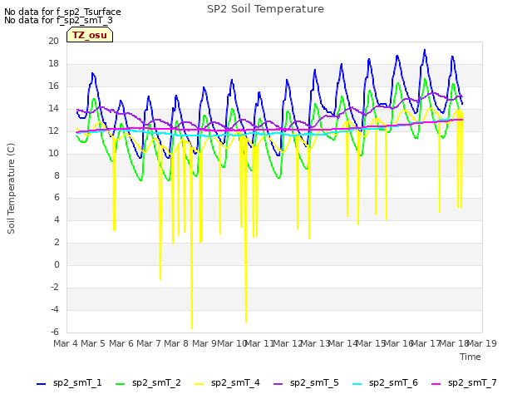Click the 20 y-axis tick label
Viewport: 532px width, 399px height.
[53, 41]
